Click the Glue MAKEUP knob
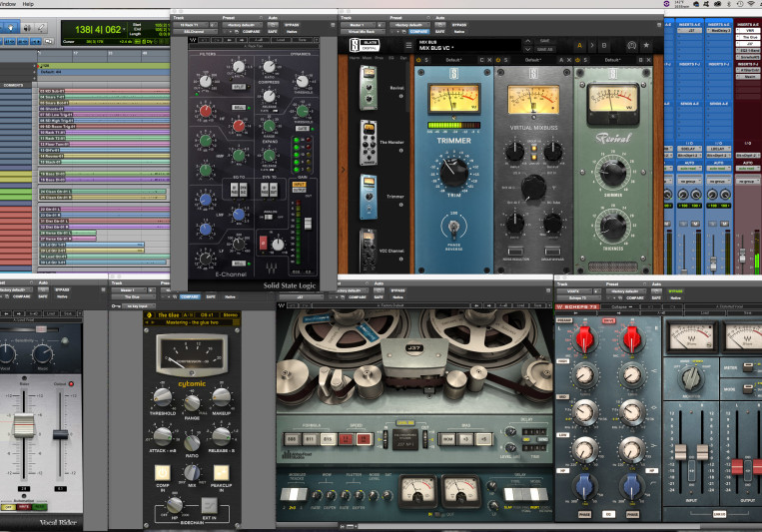Viewport: 762px width, 532px height. coord(221,397)
